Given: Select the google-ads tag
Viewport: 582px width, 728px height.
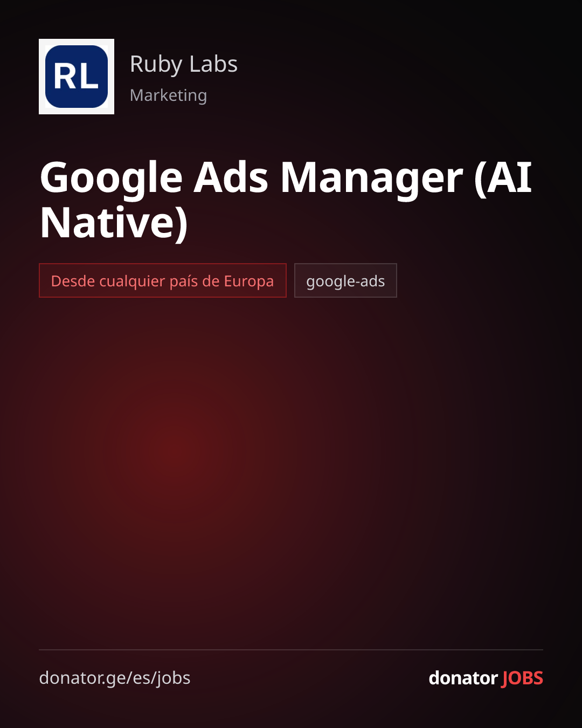Looking at the screenshot, I should pyautogui.click(x=345, y=280).
